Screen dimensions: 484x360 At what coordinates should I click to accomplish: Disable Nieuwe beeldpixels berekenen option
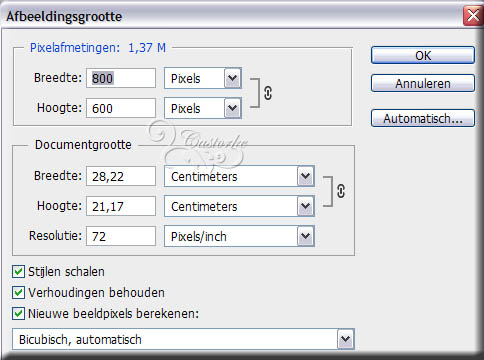click(x=18, y=314)
